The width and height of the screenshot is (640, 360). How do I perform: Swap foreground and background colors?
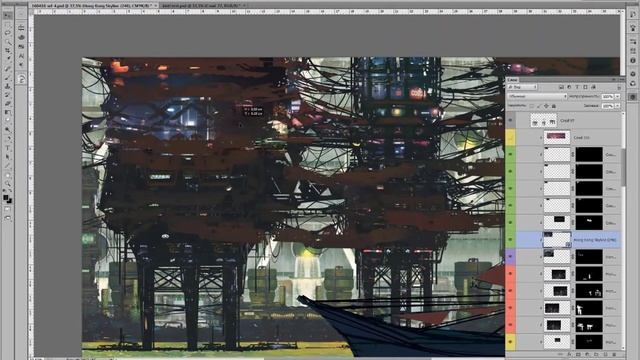pyautogui.click(x=10, y=191)
